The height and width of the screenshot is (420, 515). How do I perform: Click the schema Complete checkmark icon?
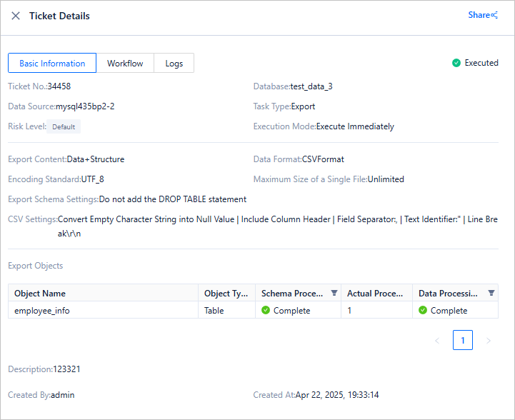coord(266,311)
